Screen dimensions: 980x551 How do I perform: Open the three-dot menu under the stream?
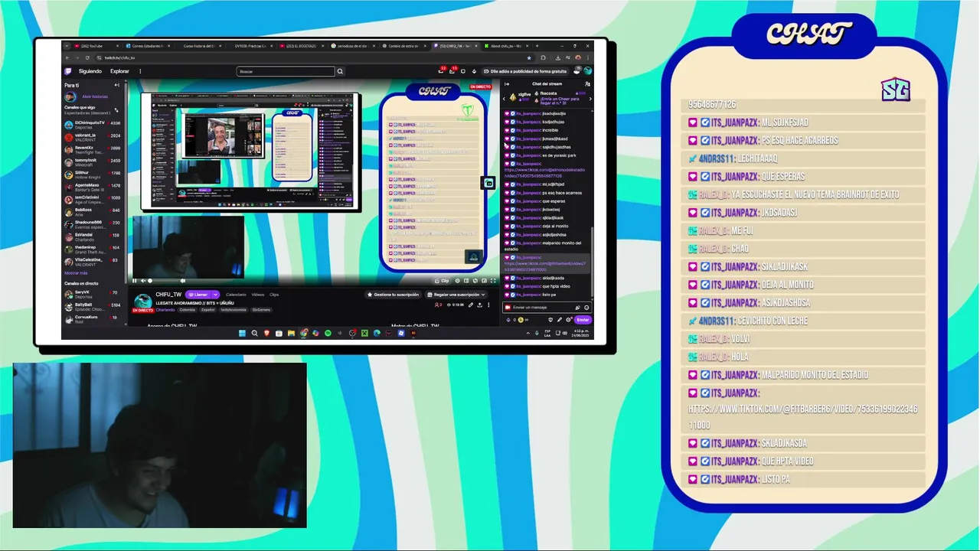(488, 305)
